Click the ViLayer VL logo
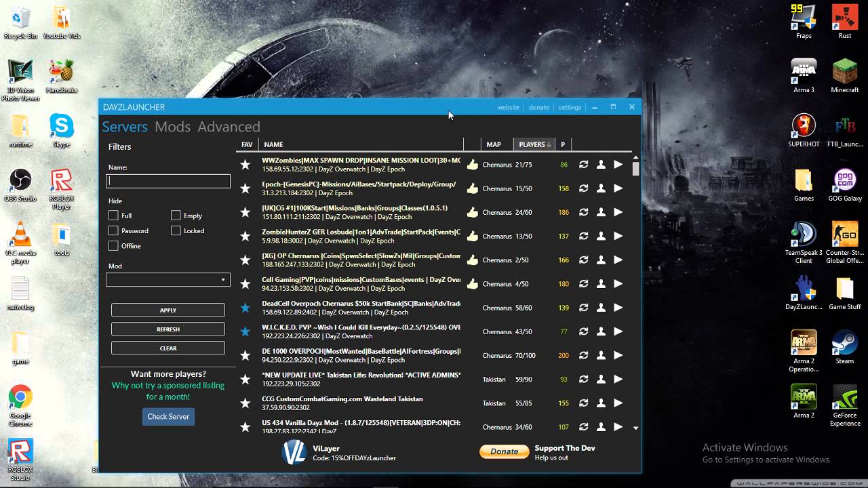This screenshot has height=488, width=868. click(294, 453)
